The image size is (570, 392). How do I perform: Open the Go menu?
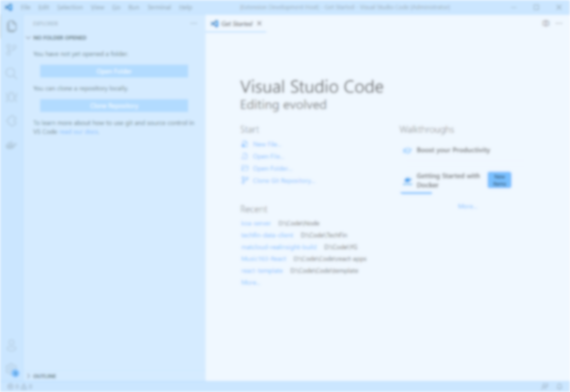pyautogui.click(x=116, y=7)
